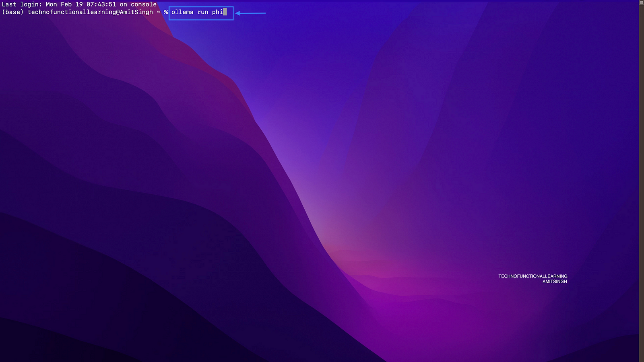Screen dimensions: 644x362
Task: Click the word console in the login line
Action: 143,4
